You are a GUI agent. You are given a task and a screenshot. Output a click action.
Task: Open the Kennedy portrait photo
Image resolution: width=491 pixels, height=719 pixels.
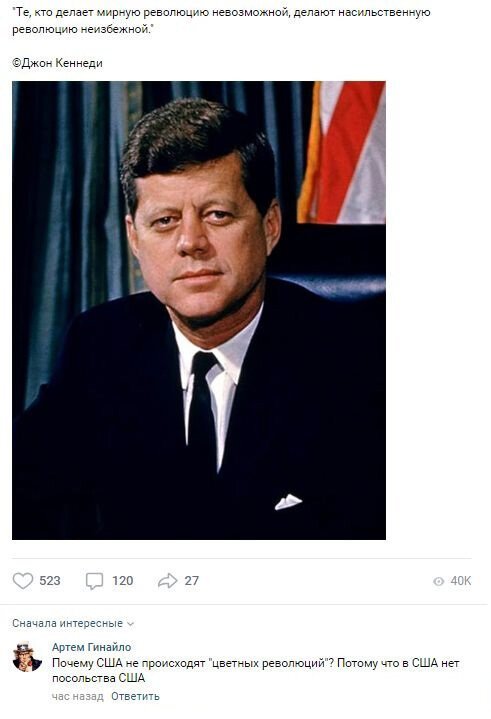(x=199, y=310)
